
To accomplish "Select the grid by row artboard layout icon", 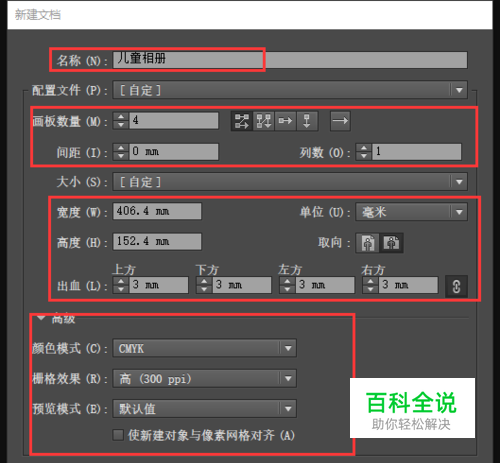I will (242, 121).
